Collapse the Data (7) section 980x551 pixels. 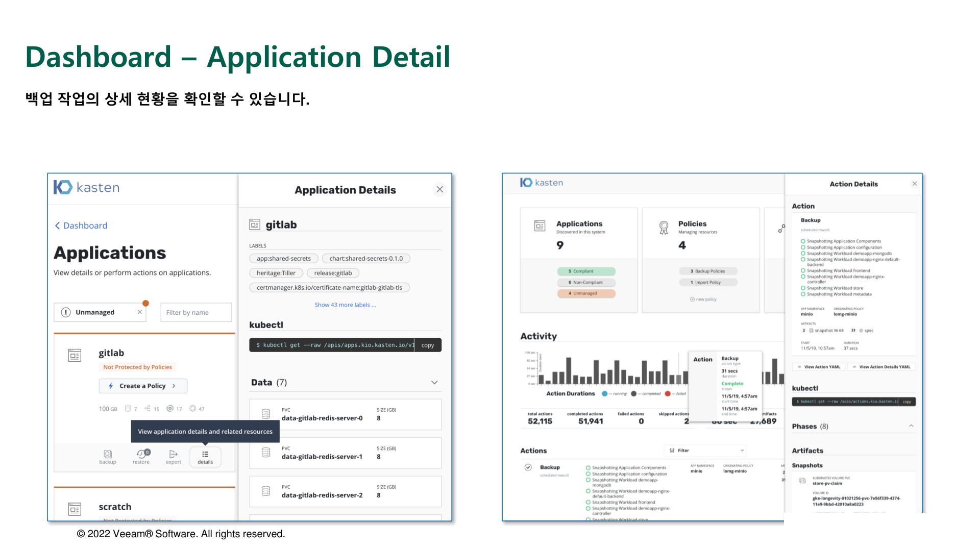click(x=434, y=383)
